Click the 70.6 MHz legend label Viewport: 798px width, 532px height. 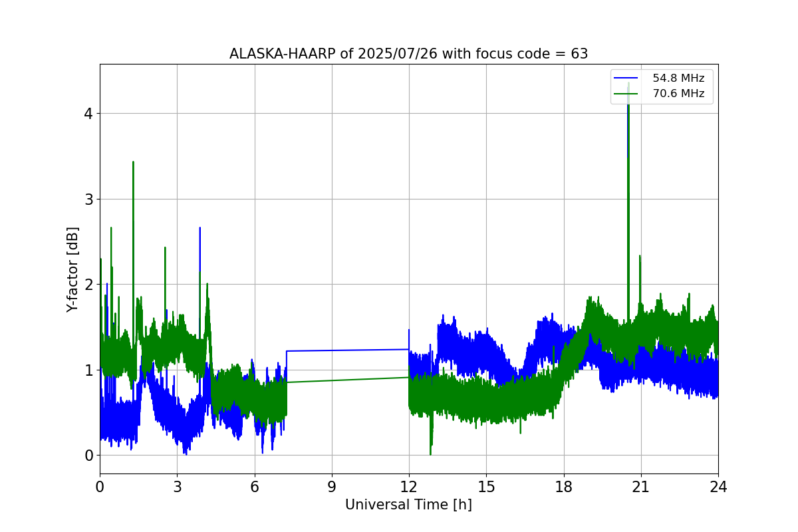pyautogui.click(x=678, y=94)
